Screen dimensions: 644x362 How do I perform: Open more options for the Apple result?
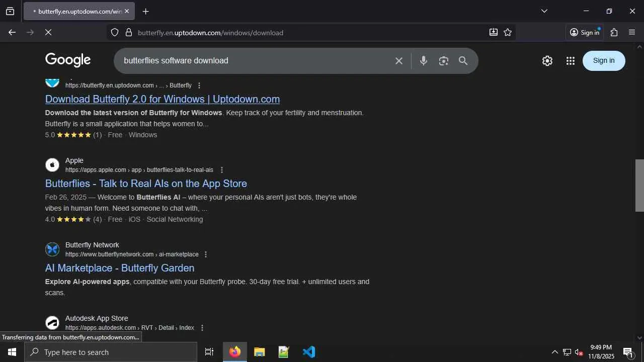click(222, 170)
